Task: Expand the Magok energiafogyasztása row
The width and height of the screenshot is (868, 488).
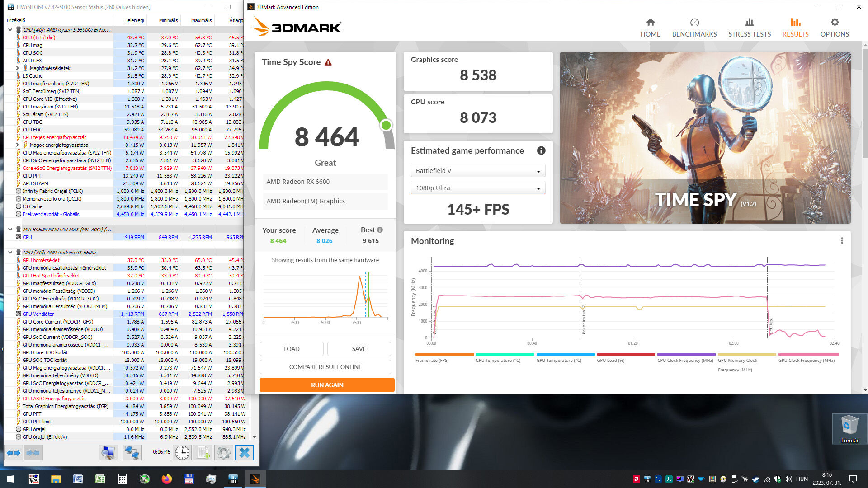Action: (x=18, y=145)
